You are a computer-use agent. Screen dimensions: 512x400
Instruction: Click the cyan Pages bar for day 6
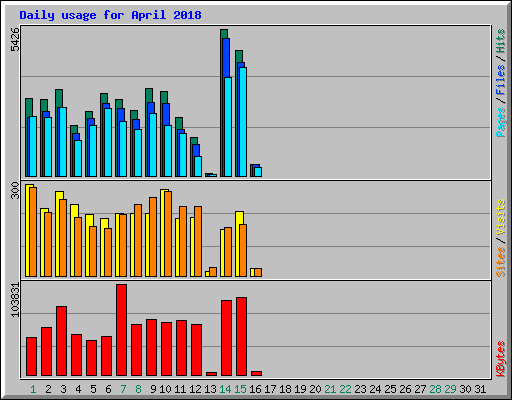(108, 143)
